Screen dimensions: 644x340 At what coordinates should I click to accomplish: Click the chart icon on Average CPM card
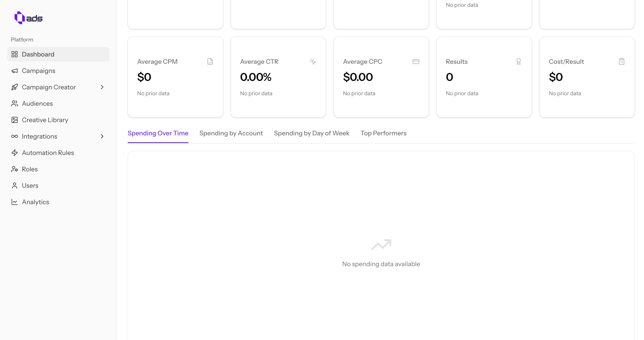[x=210, y=62]
